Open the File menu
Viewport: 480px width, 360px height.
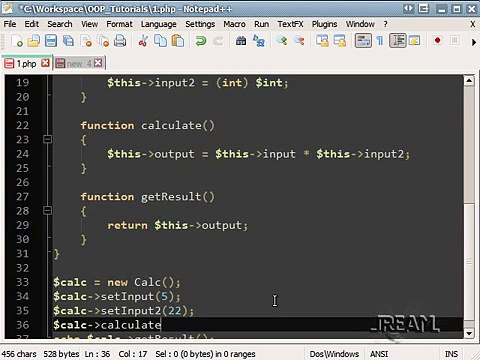(x=10, y=24)
